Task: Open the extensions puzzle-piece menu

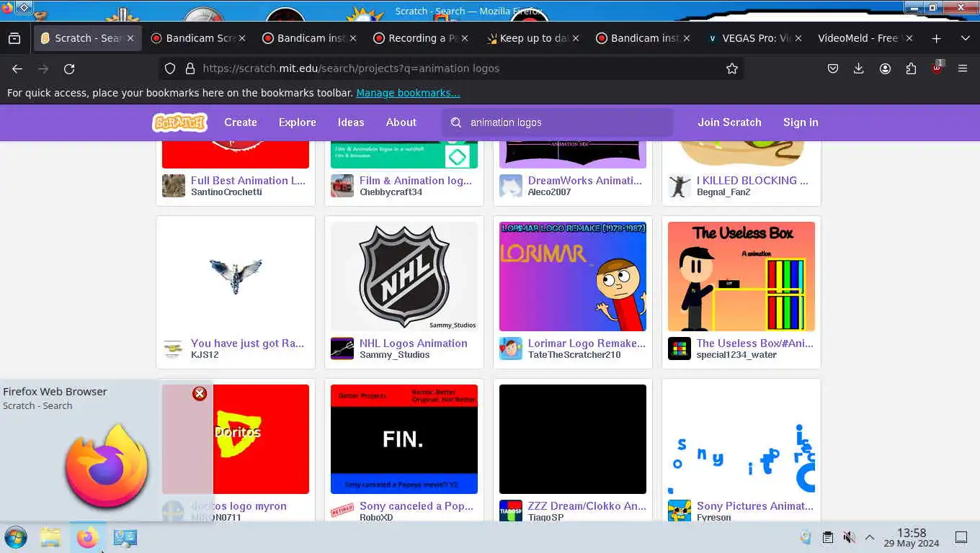Action: pos(911,68)
